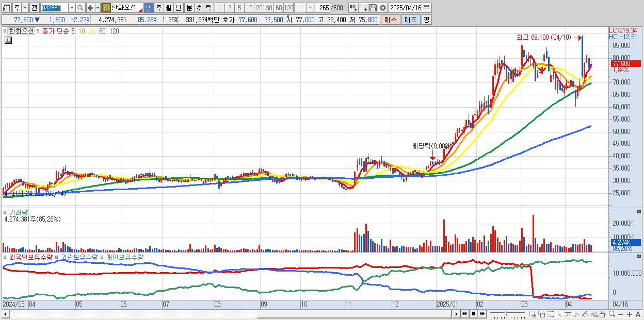Zoom chart with magnifier icon
This screenshot has width=644, height=320.
click(x=612, y=314)
